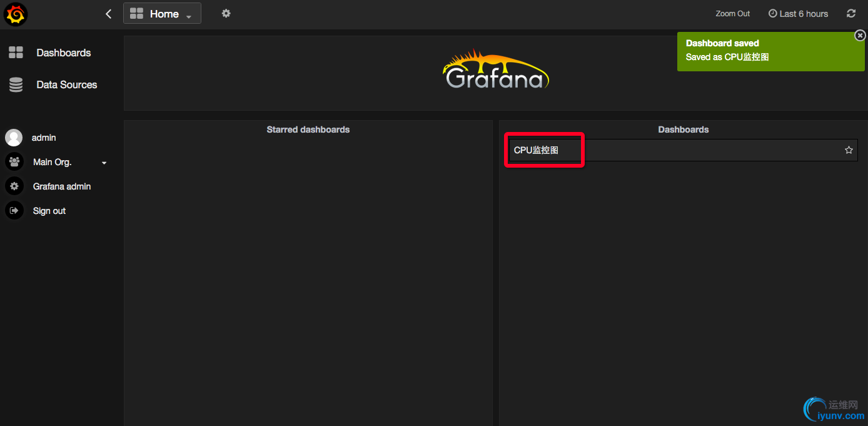The width and height of the screenshot is (868, 426).
Task: Click Zoom Out time range
Action: 733,14
